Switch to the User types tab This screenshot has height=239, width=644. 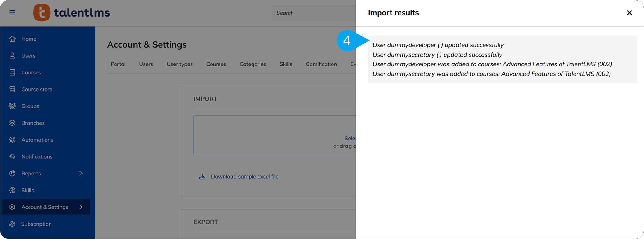point(180,64)
